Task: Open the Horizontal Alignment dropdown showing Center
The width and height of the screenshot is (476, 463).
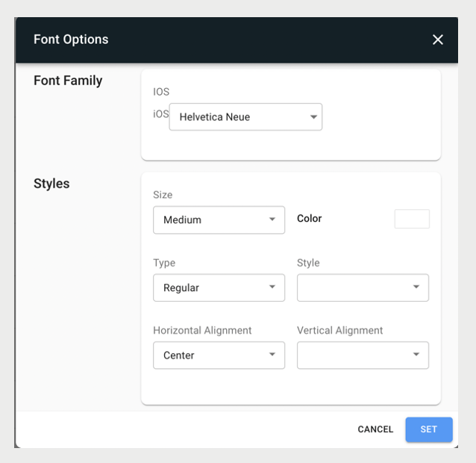Action: (x=219, y=355)
